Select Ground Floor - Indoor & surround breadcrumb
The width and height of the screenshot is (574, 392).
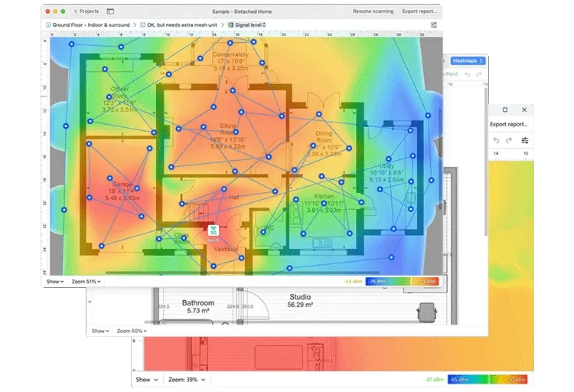tap(91, 25)
